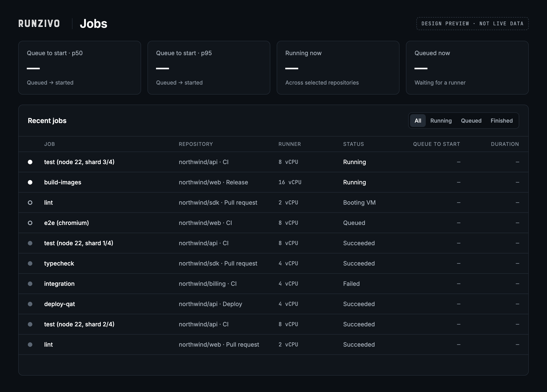This screenshot has height=392, width=547.
Task: Open the Running now card
Action: tap(338, 67)
